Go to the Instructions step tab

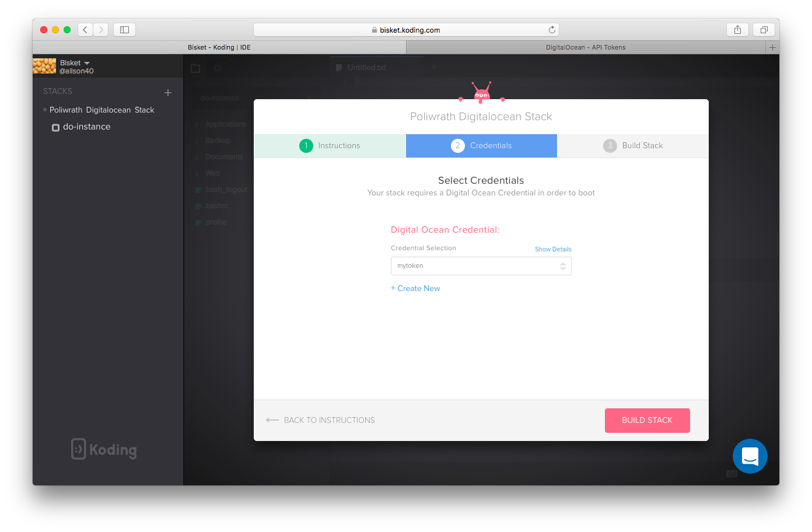coord(330,146)
